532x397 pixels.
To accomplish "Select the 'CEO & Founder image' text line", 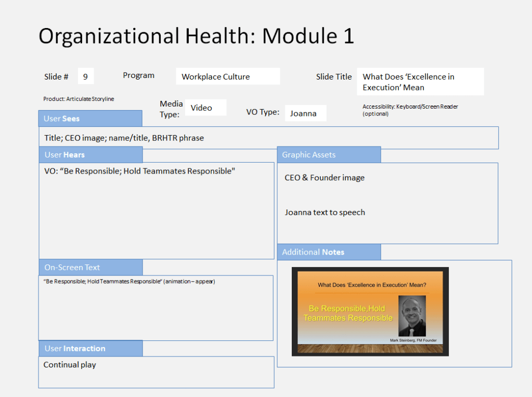I will (x=325, y=178).
